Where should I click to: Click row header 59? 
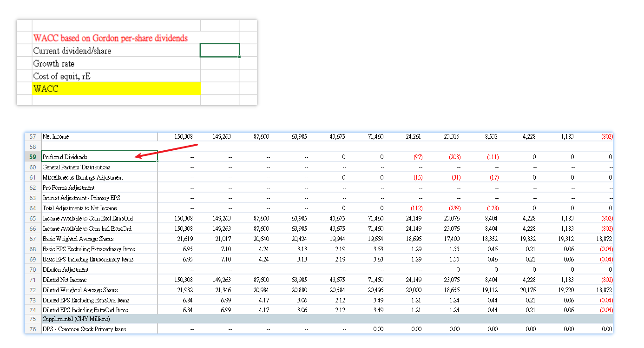[x=33, y=157]
